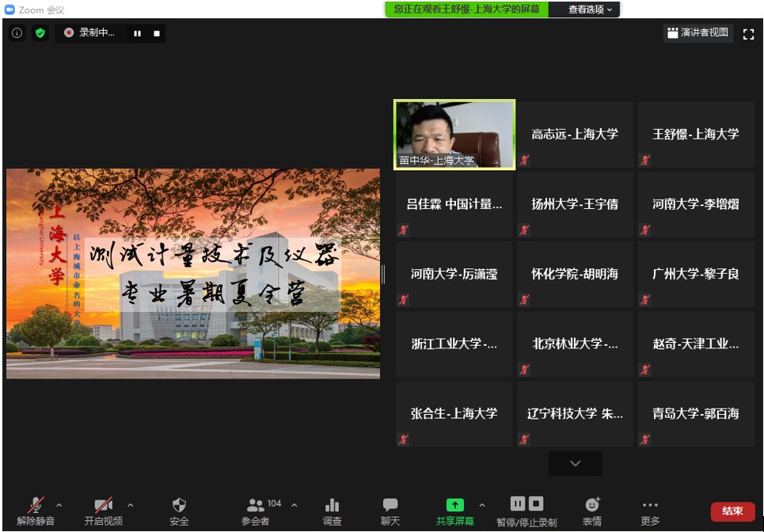
Task: Open the Chat (聊天) window
Action: coord(390,505)
